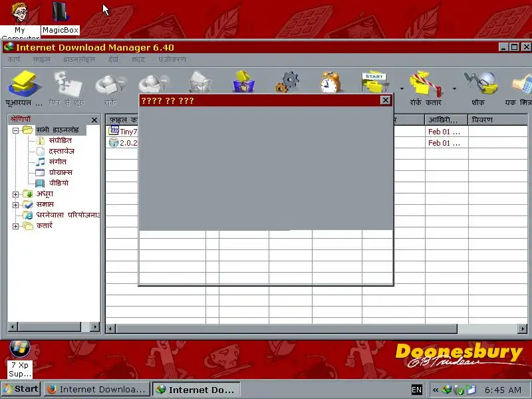Screen dimensions: 532x399
Task: Select the संगीत music category
Action: 57,162
